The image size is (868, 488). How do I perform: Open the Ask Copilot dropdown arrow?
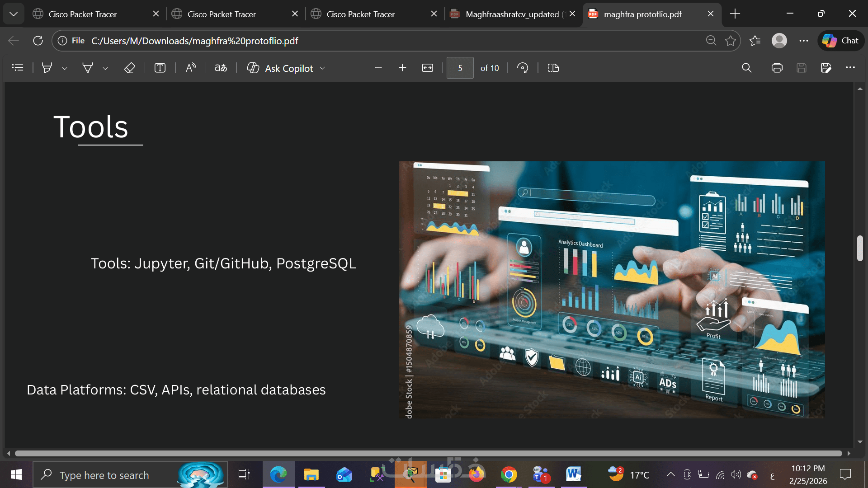coord(322,68)
